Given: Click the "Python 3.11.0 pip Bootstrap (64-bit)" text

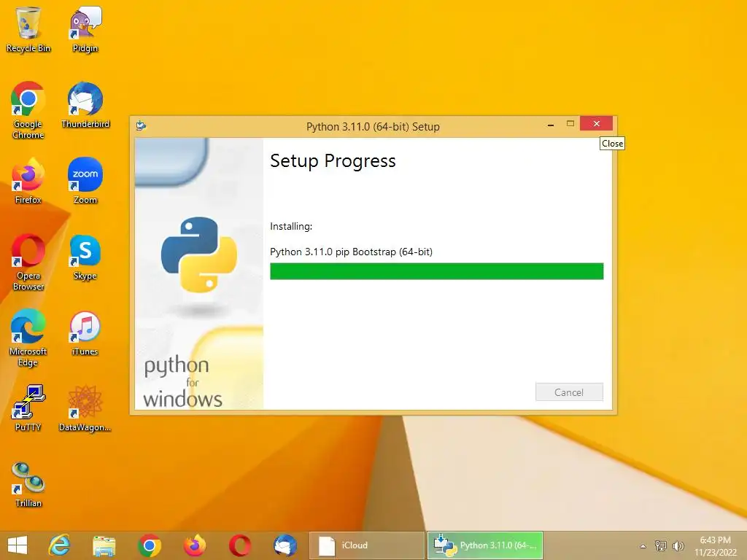Looking at the screenshot, I should [351, 252].
